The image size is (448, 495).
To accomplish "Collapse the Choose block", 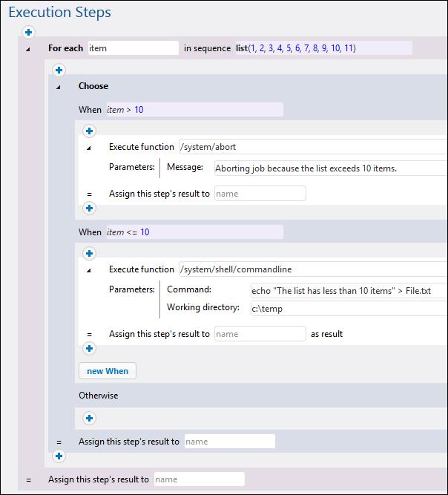I will pos(59,87).
